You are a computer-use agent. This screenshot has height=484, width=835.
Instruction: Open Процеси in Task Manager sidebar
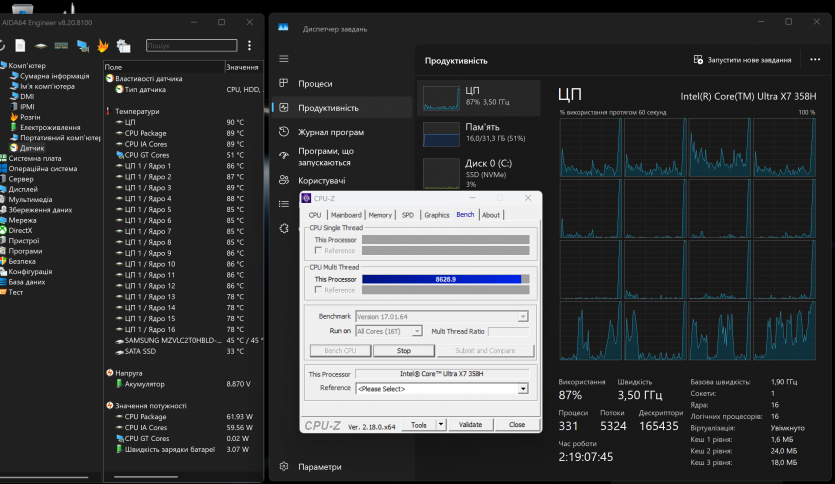tap(314, 84)
